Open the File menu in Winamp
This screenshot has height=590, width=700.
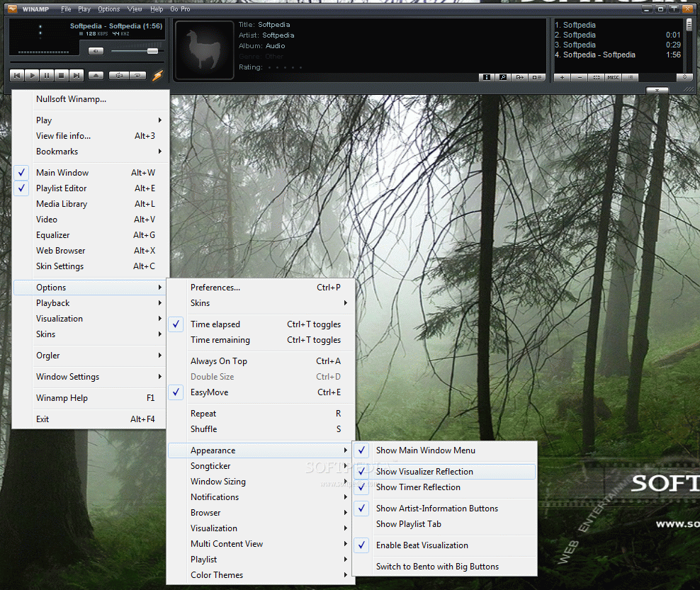pos(66,9)
